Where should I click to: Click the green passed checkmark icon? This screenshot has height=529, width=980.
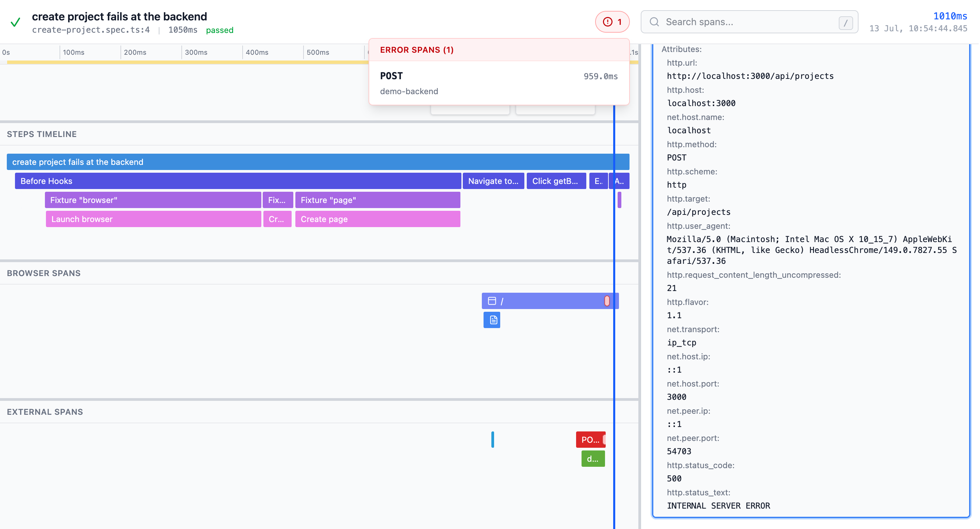point(15,22)
